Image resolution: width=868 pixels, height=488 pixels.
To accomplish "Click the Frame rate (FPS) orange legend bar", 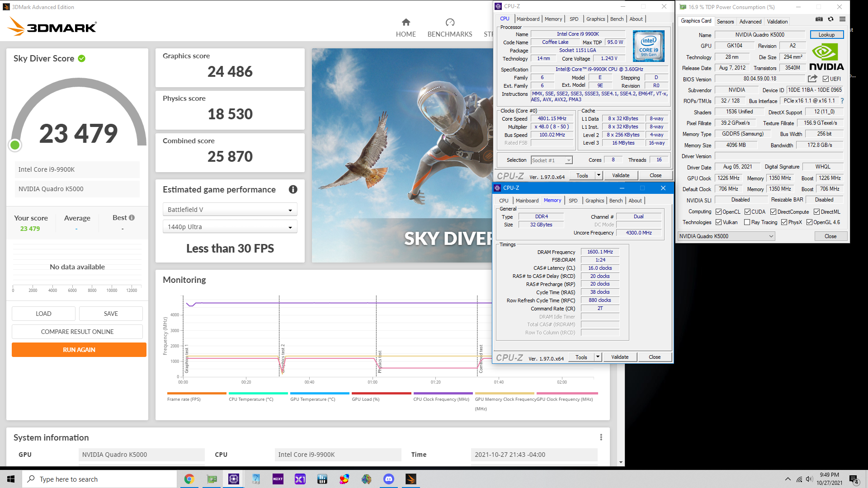I will pyautogui.click(x=197, y=393).
